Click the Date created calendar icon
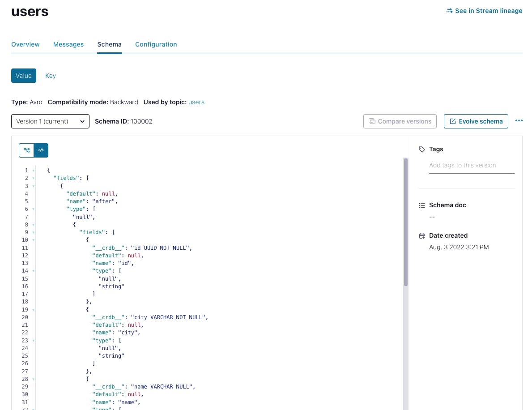Viewport: 532px width, 410px height. [x=422, y=235]
